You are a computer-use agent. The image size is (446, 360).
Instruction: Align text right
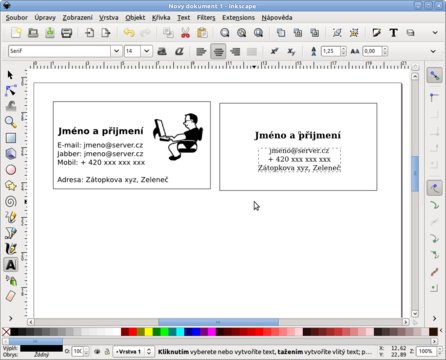click(235, 51)
